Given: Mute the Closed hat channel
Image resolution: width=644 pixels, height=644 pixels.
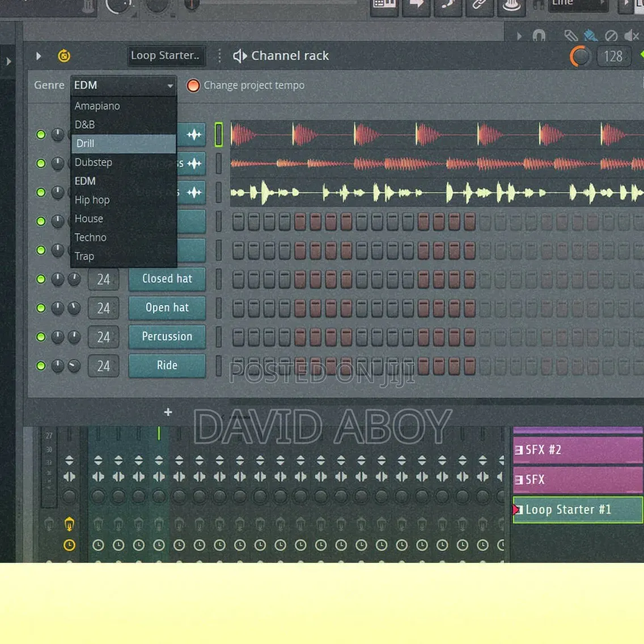Looking at the screenshot, I should pos(41,279).
